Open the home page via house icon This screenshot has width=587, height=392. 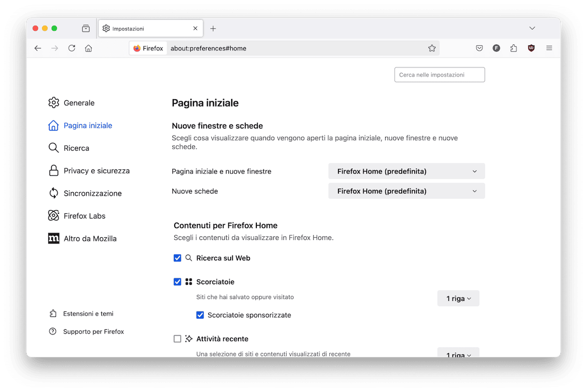(x=88, y=48)
